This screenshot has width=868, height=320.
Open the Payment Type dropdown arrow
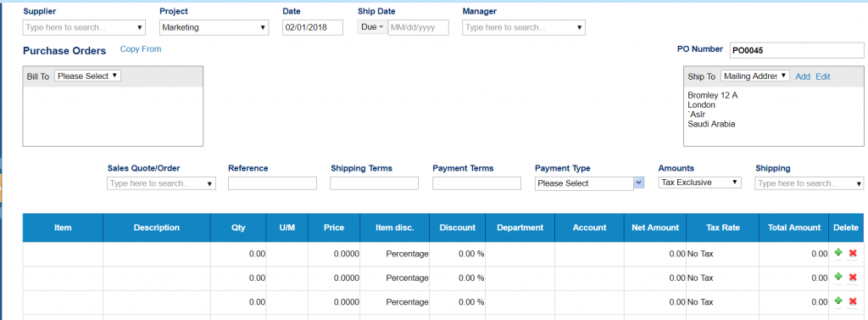639,183
